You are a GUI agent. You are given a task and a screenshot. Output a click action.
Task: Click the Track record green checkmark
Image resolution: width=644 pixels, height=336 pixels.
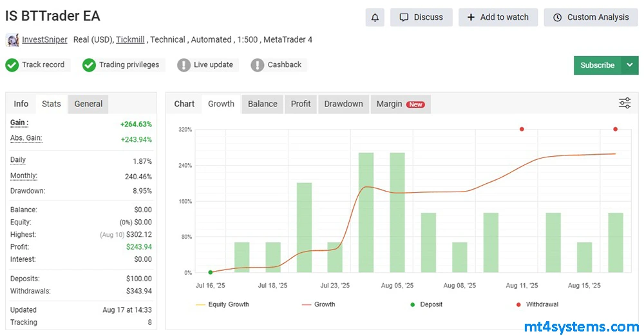coord(12,65)
